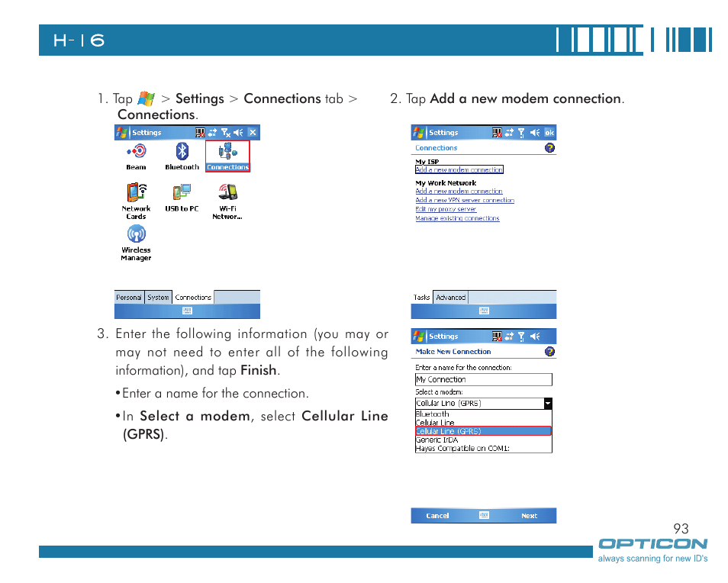Choose Hayes Compatible on COM1 option
Screen dimensions: 728x583
pyautogui.click(x=483, y=449)
